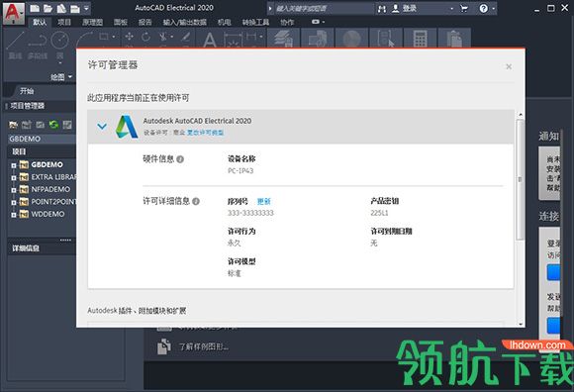This screenshot has height=392, width=574.
Task: Close the 许可管理器 dialog with X
Action: pyautogui.click(x=509, y=66)
